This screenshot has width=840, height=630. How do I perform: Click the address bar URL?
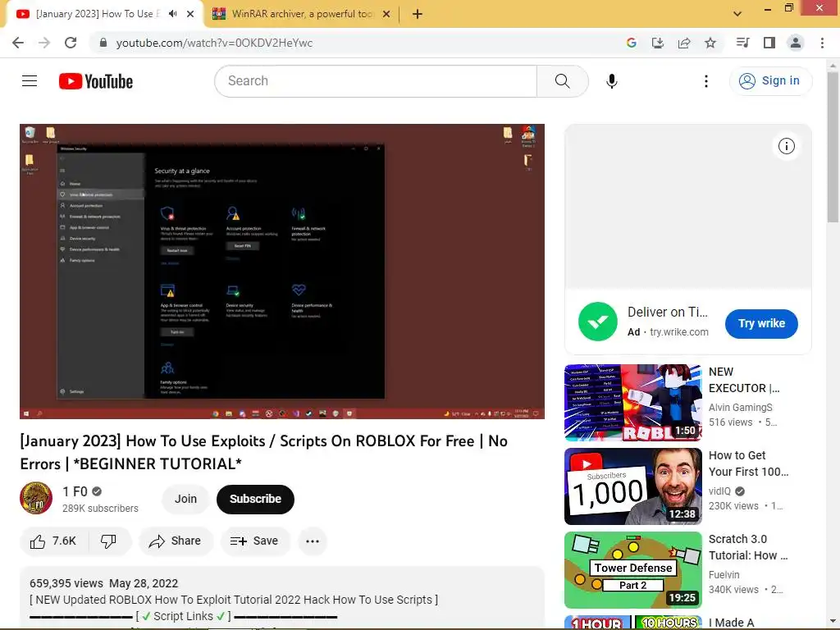[x=214, y=43]
